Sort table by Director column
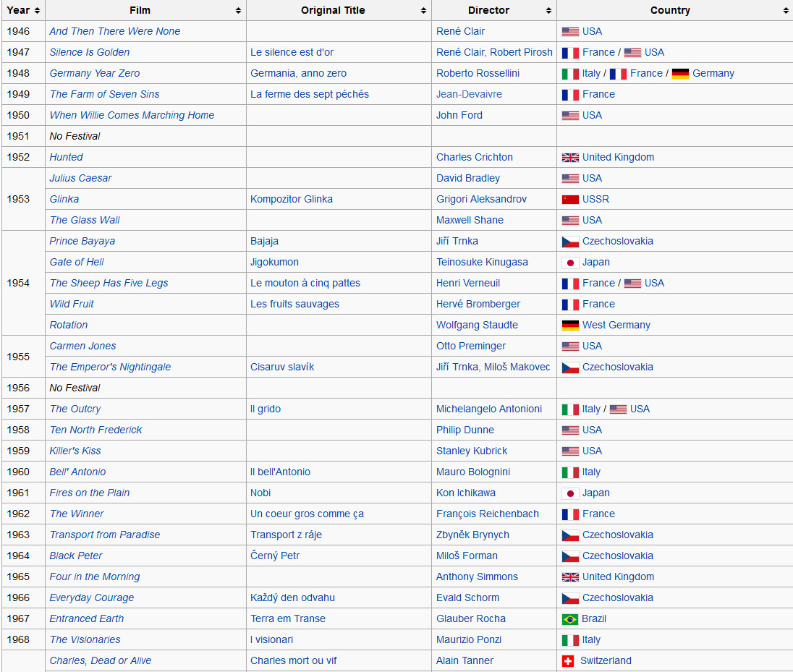793x672 pixels. (x=549, y=11)
